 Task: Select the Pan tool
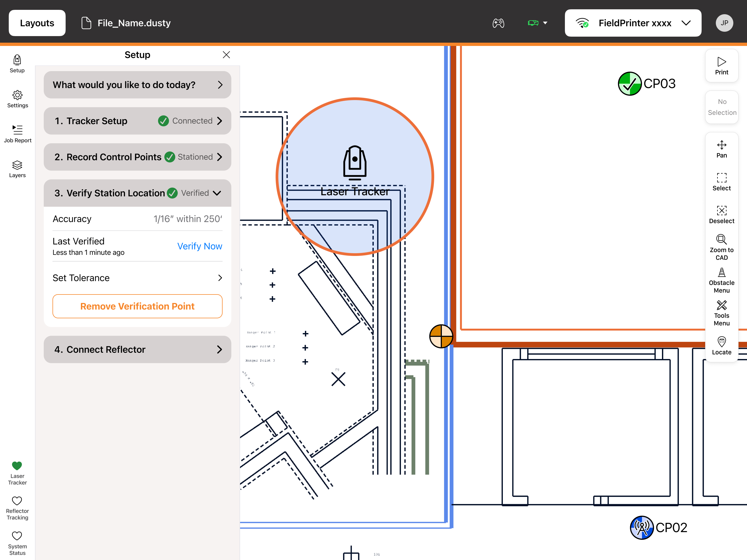pyautogui.click(x=721, y=149)
